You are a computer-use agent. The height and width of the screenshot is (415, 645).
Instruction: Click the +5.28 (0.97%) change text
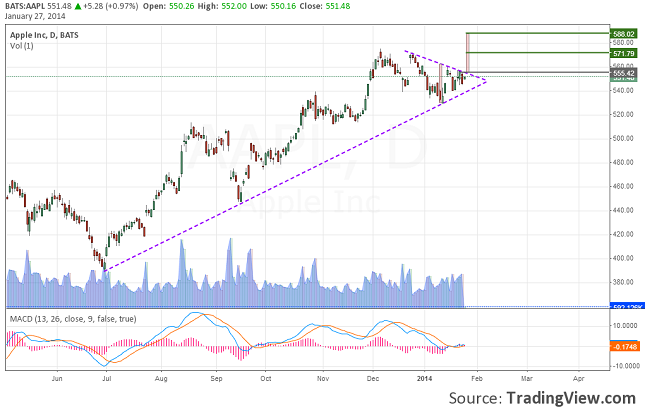coord(110,7)
